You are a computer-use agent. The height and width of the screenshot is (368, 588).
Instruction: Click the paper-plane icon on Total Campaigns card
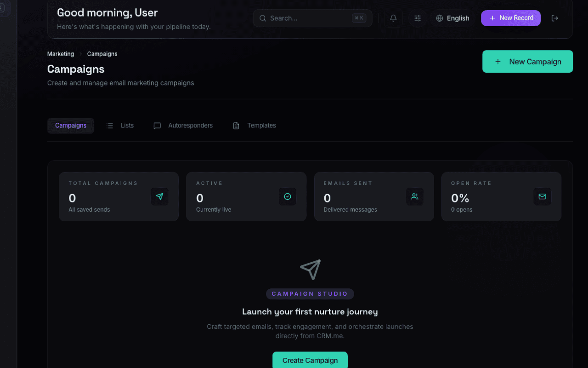(159, 196)
